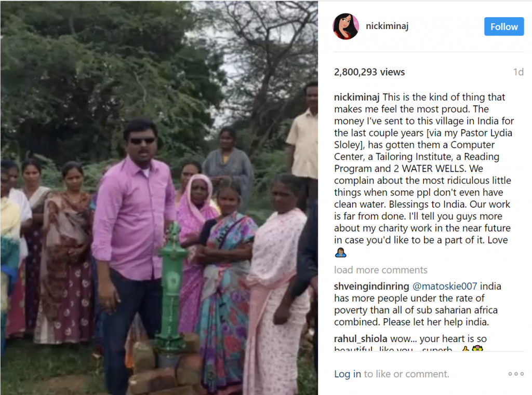Open nickiminaj username link in post header
The height and width of the screenshot is (395, 532).
coord(387,26)
